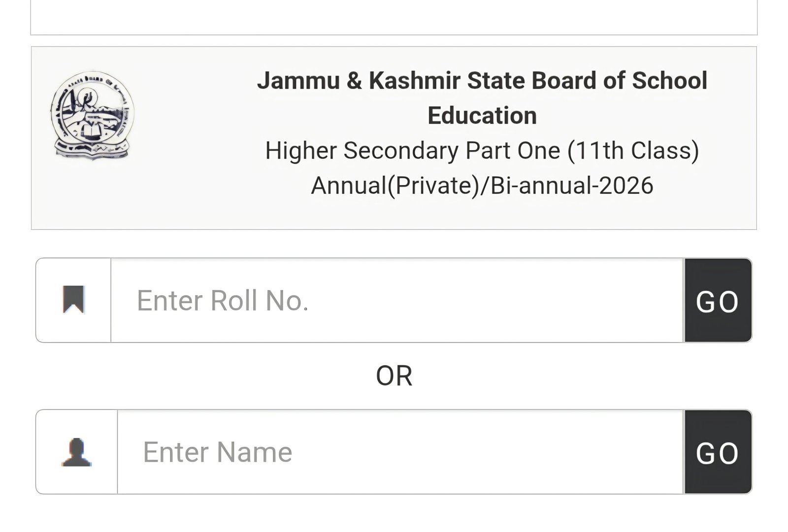Click the open book inside the board emblem
Screen dimensions: 788x532
point(92,131)
